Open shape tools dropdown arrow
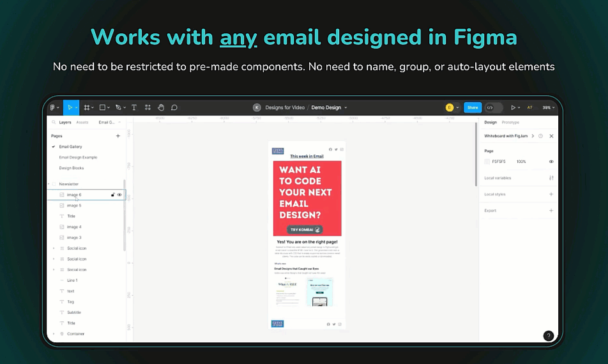 tap(108, 108)
